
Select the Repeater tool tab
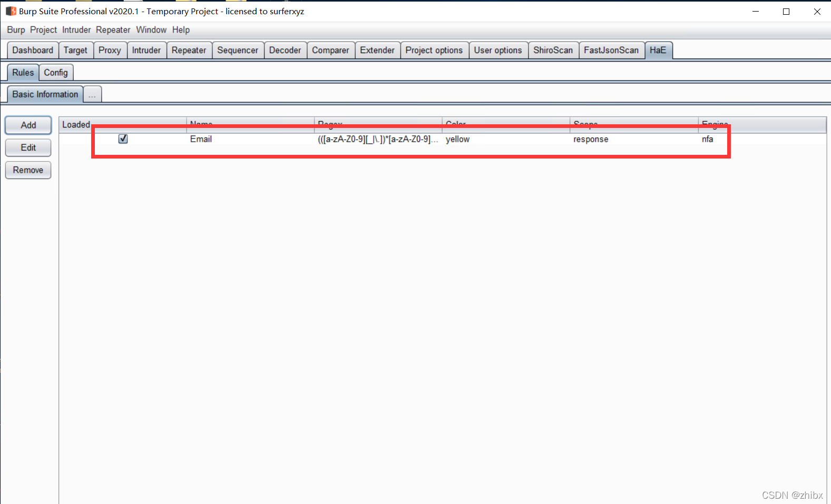pos(189,50)
